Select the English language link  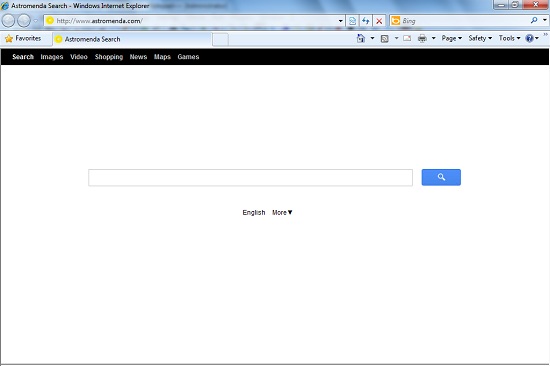254,213
